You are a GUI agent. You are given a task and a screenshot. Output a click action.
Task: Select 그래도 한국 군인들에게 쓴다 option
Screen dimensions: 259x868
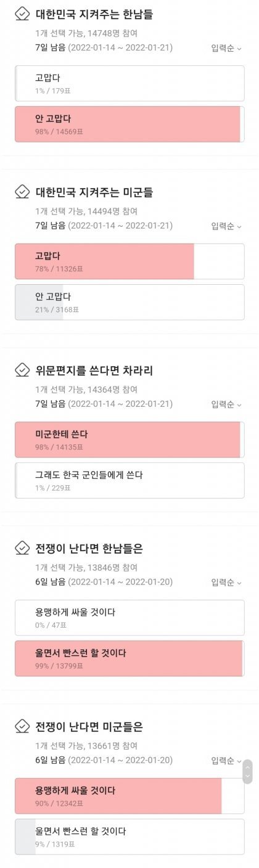[x=129, y=480]
